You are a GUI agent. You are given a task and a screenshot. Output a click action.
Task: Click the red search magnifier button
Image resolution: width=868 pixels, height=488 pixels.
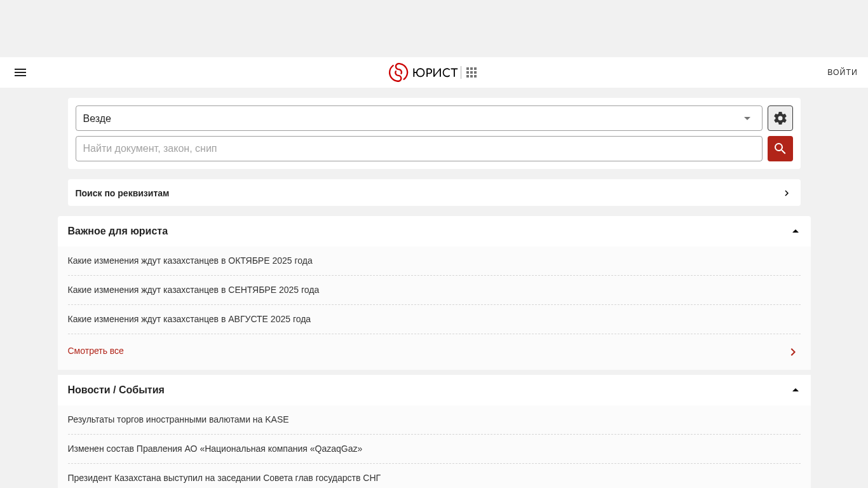point(780,149)
